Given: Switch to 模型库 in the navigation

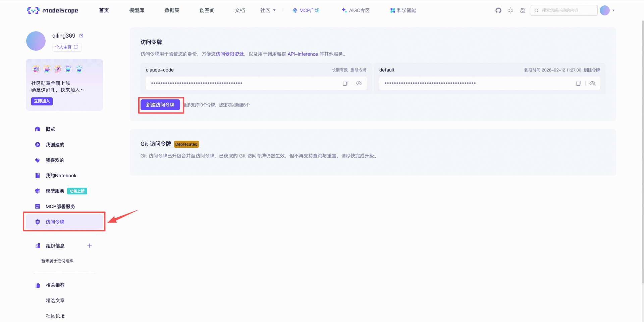Looking at the screenshot, I should 136,10.
